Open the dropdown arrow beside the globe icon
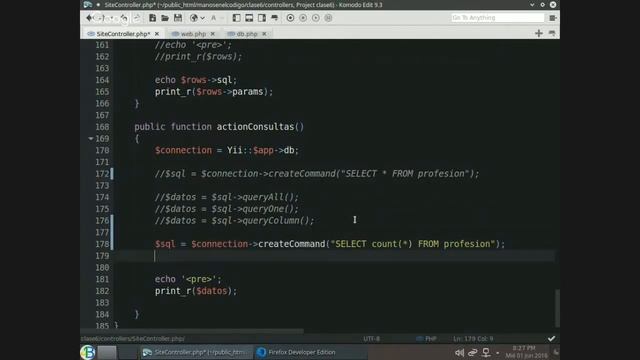Screen dimensions: 640x360 [202, 18]
